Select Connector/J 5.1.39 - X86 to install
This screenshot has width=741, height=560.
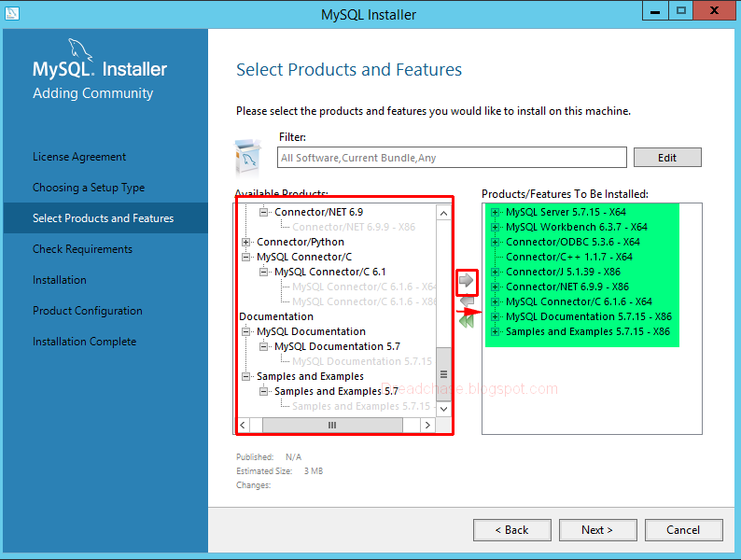coord(563,272)
